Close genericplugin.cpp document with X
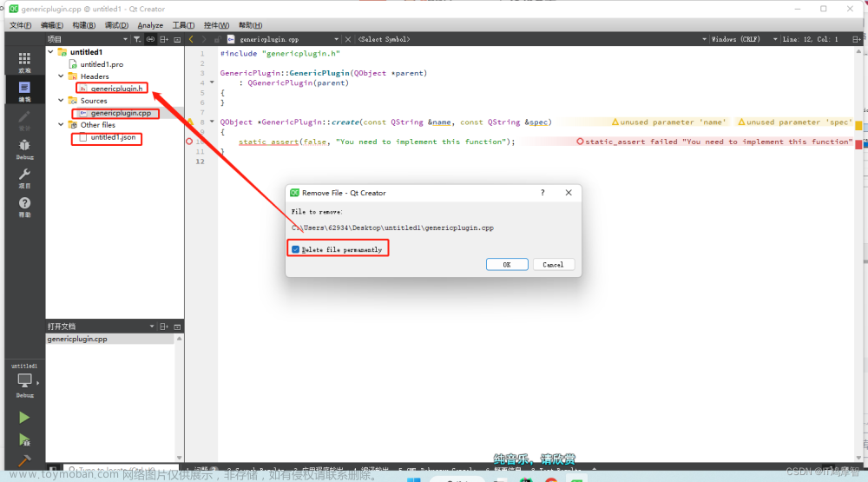868x482 pixels. pyautogui.click(x=348, y=39)
